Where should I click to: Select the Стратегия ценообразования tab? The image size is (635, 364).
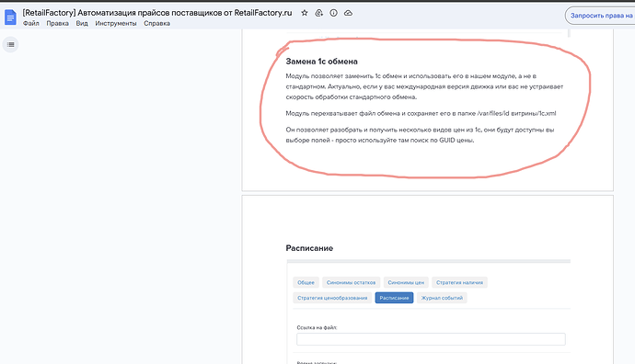[332, 298]
